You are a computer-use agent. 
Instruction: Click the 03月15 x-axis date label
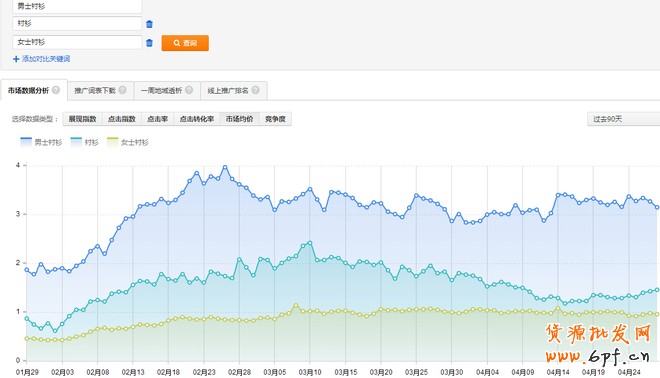346,372
